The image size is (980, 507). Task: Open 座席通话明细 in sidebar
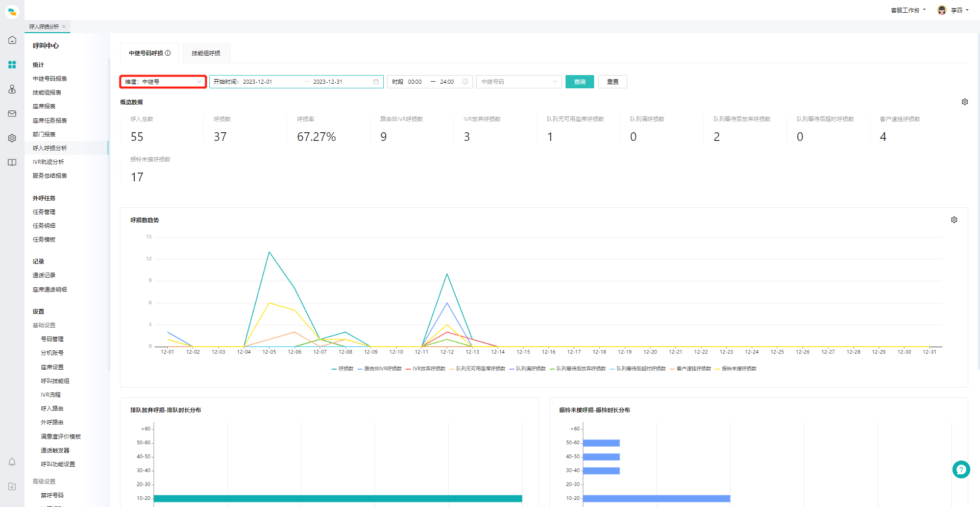pos(50,289)
